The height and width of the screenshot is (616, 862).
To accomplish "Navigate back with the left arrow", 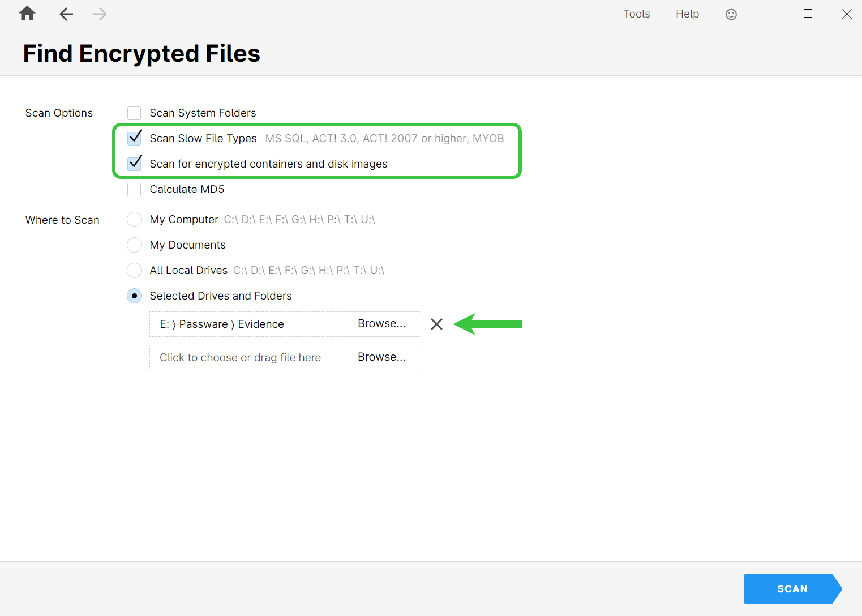I will point(66,14).
